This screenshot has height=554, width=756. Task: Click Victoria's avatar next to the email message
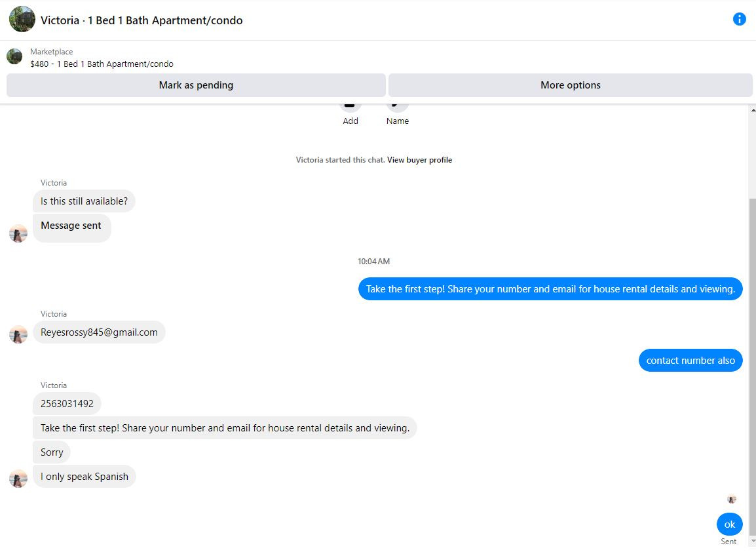point(18,334)
